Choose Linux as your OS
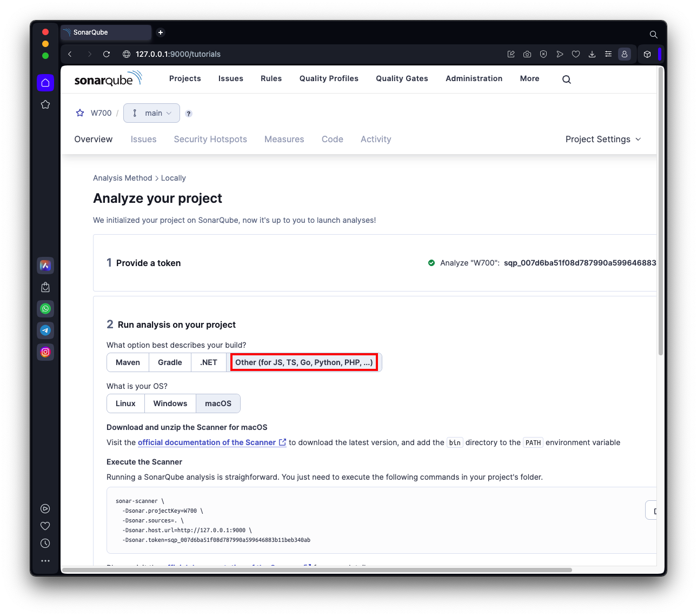 [x=125, y=403]
